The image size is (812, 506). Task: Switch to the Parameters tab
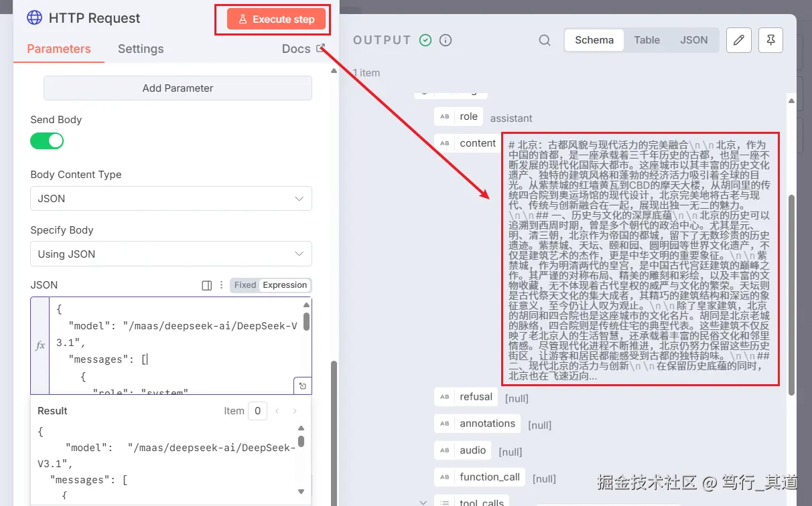[x=59, y=49]
